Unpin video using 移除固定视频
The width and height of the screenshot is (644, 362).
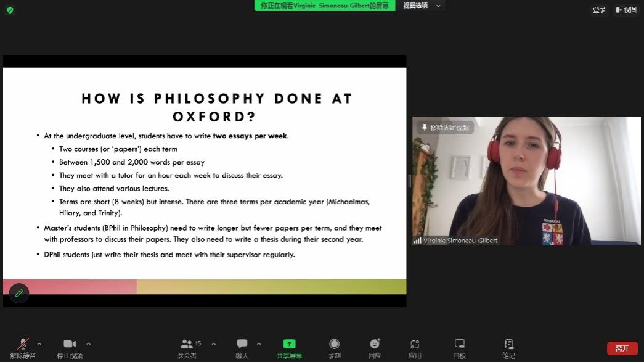tap(444, 128)
